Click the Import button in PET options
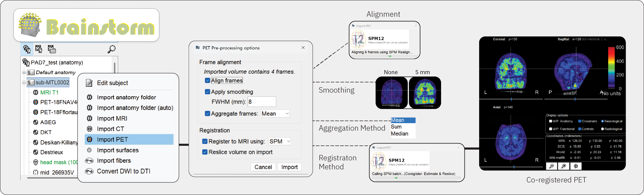The width and height of the screenshot is (644, 195). click(289, 167)
